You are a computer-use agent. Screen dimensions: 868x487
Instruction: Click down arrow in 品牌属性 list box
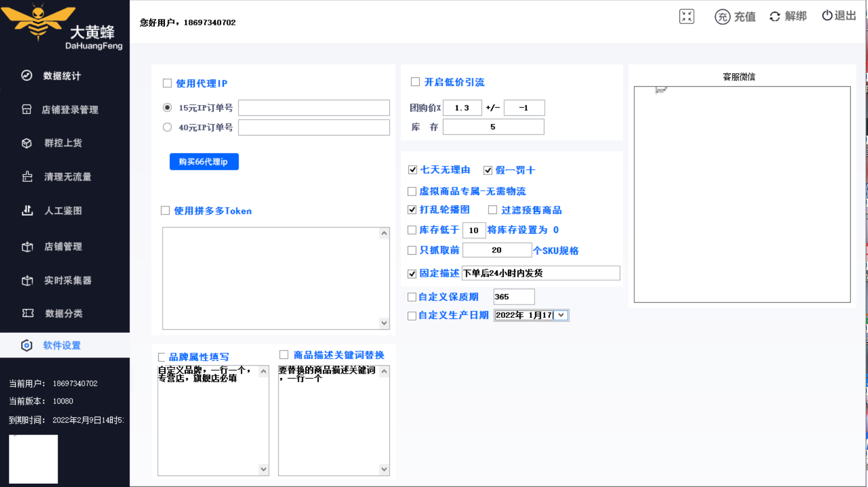click(x=263, y=469)
